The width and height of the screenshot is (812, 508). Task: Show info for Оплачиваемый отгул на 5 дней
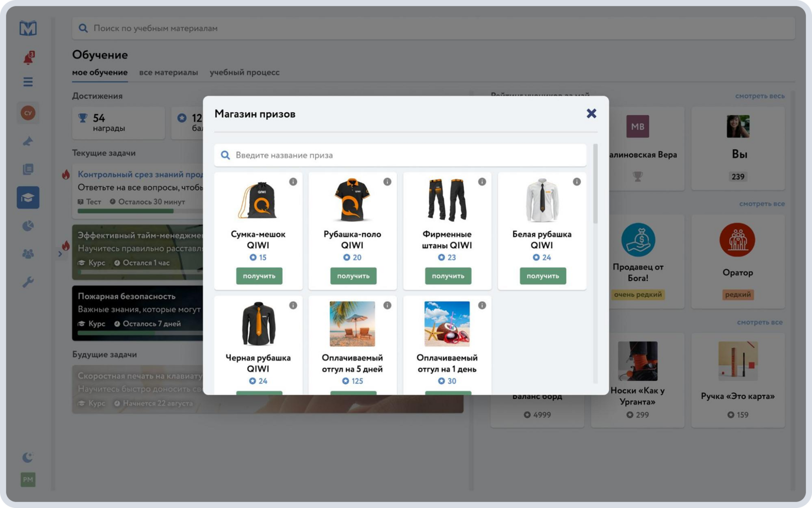387,305
